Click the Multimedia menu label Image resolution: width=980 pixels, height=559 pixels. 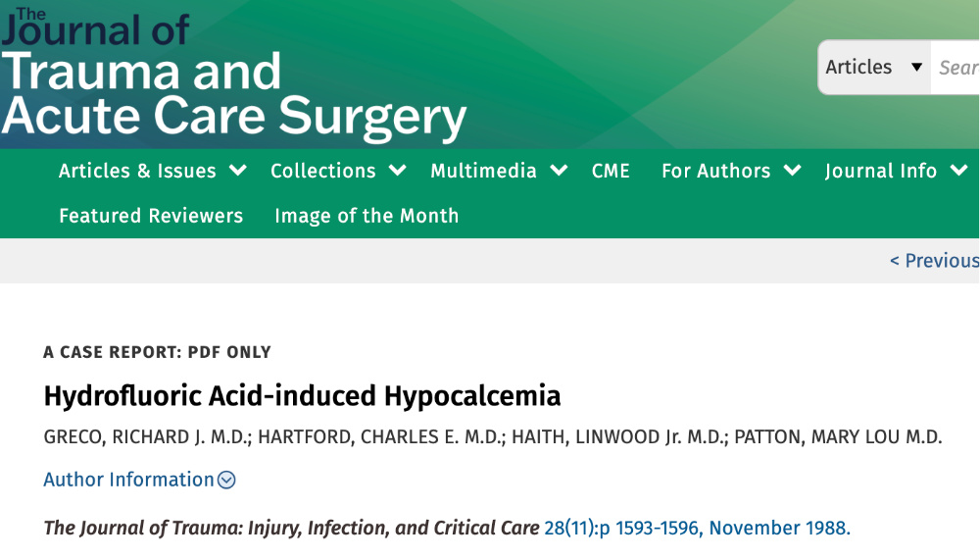[x=483, y=171]
